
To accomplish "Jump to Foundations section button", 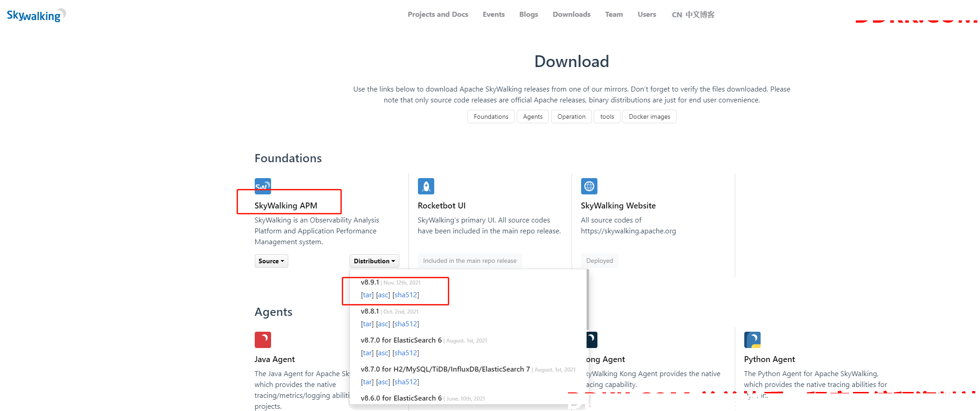I will pos(491,116).
